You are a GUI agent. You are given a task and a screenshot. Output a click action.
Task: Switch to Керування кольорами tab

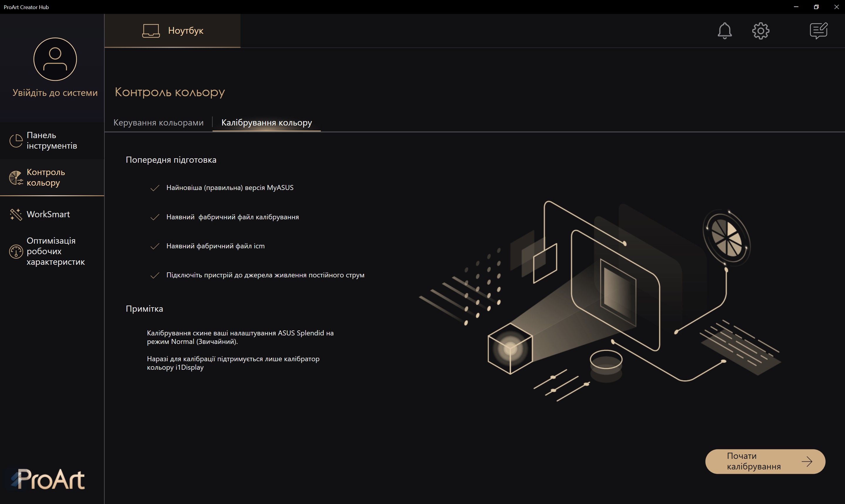(158, 123)
